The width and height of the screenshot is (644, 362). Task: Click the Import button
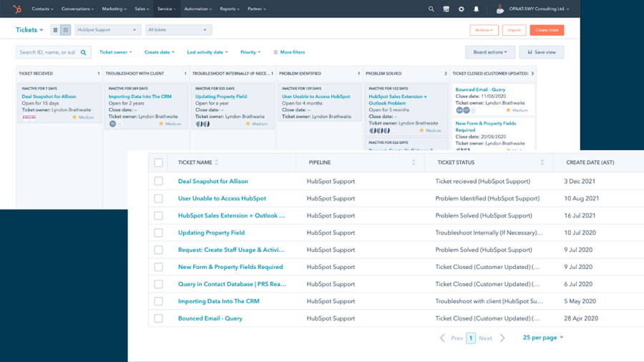(x=514, y=30)
